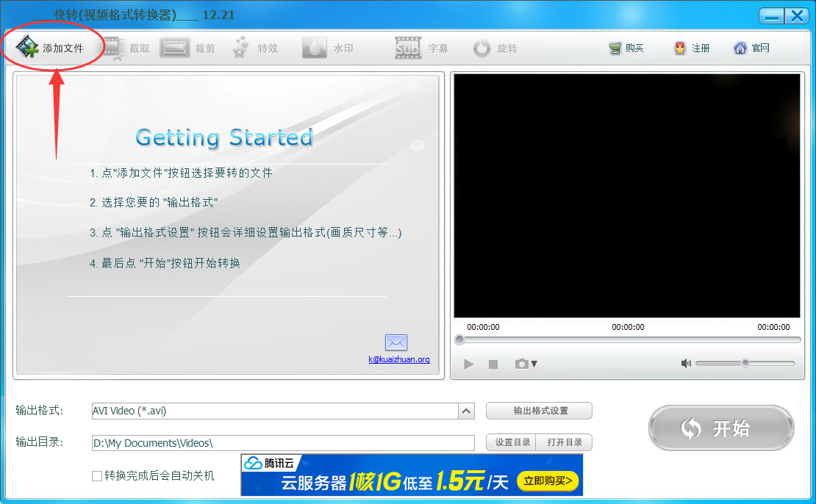This screenshot has width=816, height=504.
Task: Open the Effects (特效) tool
Action: pos(255,48)
